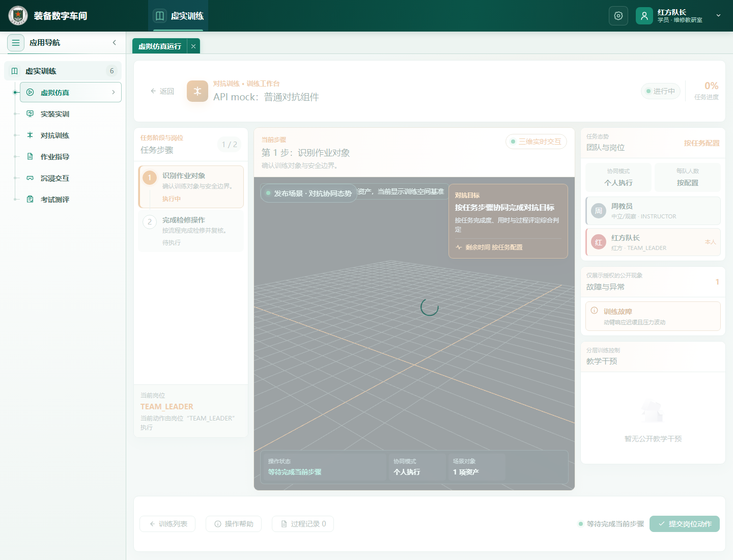Select 虚拟仿真 in the sidebar

click(71, 93)
